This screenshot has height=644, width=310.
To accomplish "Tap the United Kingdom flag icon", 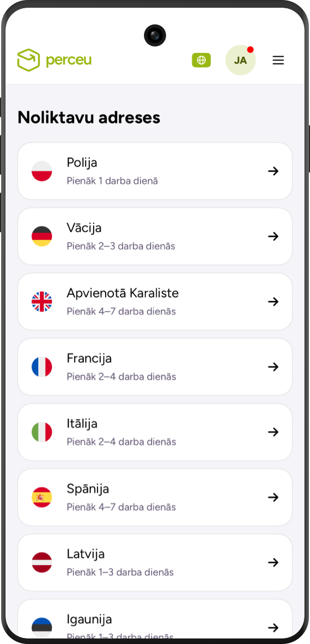I will (42, 302).
